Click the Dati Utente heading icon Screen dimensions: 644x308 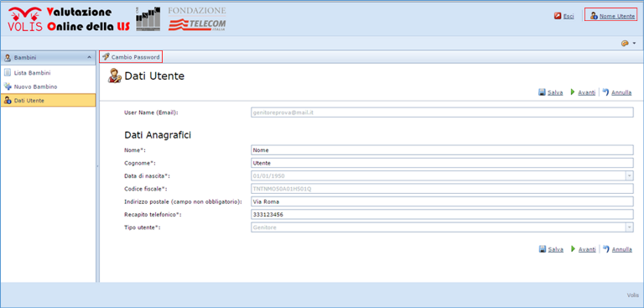[115, 76]
